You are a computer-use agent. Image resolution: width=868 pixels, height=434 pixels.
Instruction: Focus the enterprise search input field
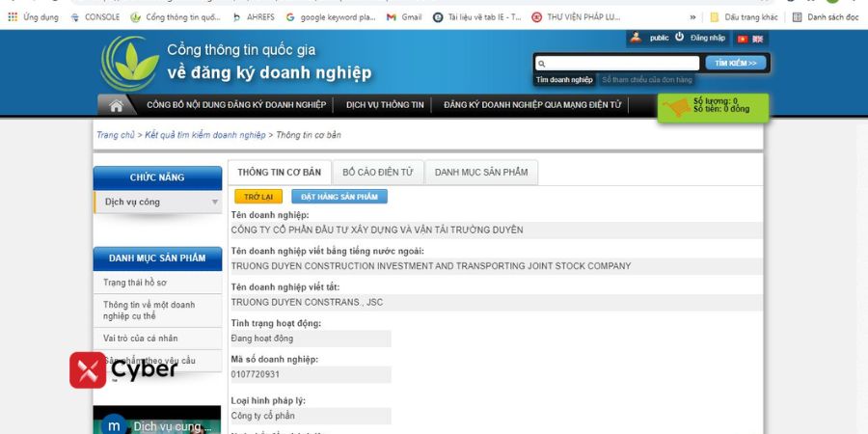click(617, 63)
